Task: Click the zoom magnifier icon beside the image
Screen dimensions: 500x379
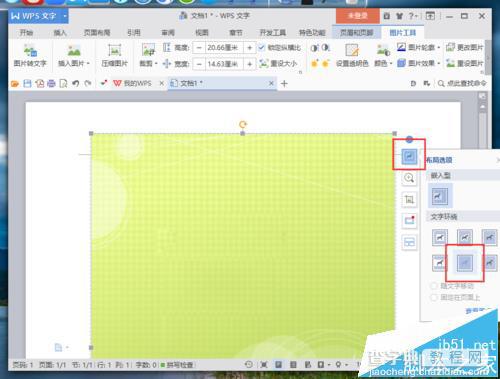Action: coord(409,178)
